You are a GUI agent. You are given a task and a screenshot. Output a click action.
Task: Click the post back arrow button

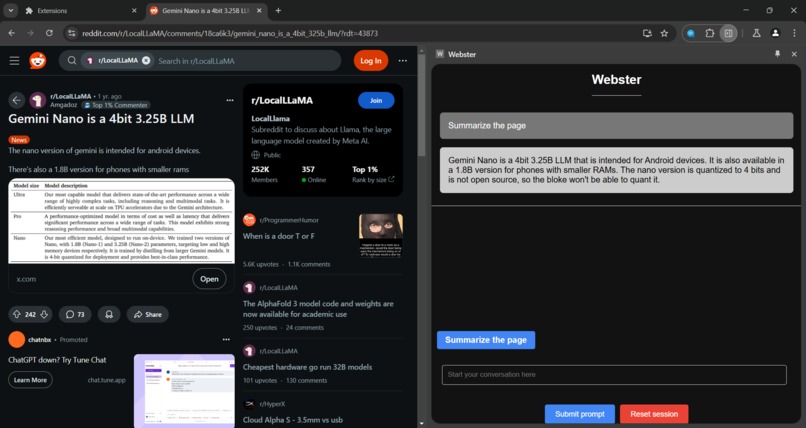(x=16, y=100)
